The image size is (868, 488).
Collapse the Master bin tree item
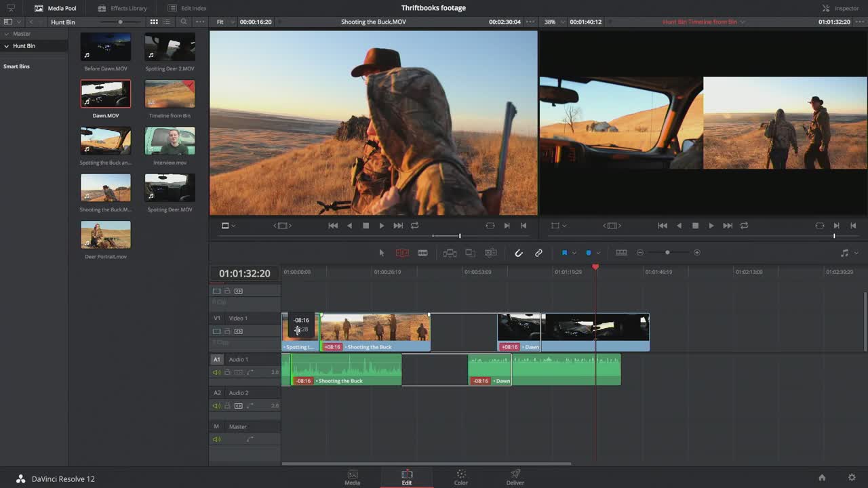[x=6, y=34]
